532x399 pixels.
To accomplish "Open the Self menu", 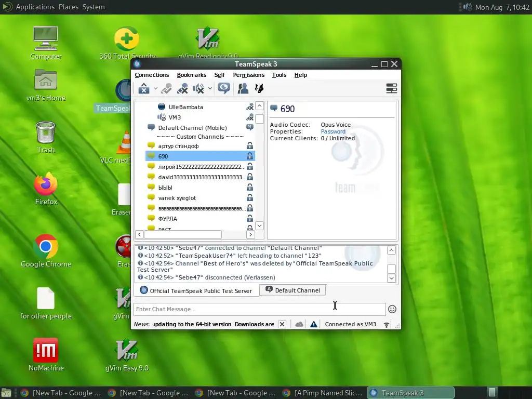I will [x=220, y=75].
